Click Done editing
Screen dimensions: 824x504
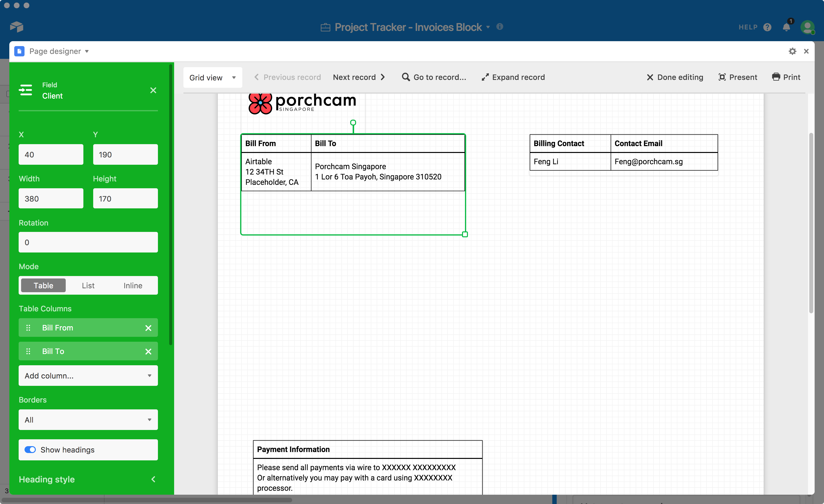pyautogui.click(x=675, y=77)
